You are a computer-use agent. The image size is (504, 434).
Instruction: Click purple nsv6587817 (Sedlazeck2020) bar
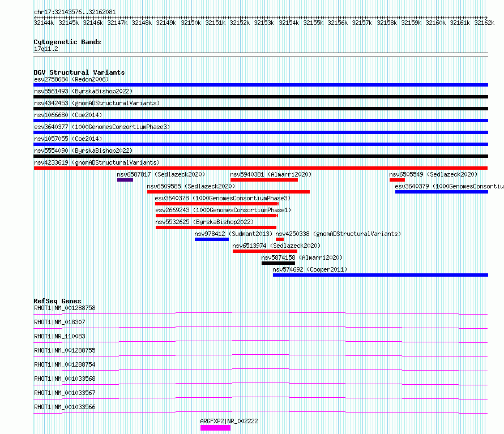[x=125, y=180]
